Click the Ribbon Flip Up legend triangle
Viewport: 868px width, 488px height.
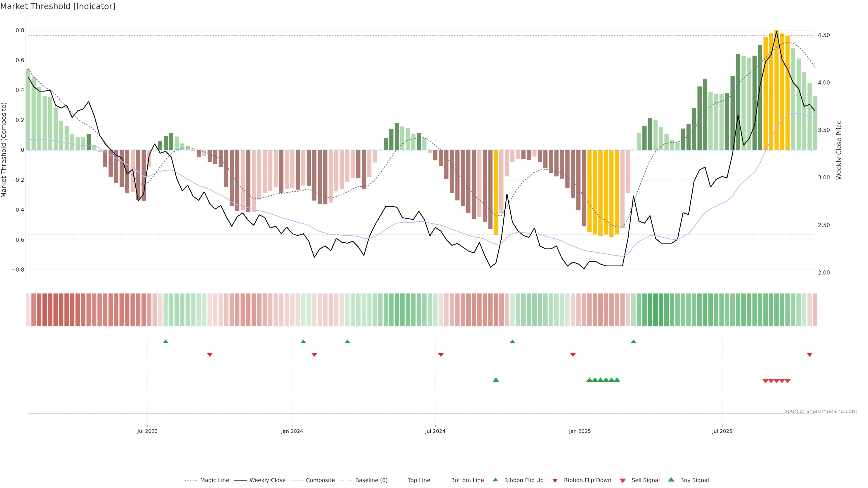(x=495, y=480)
